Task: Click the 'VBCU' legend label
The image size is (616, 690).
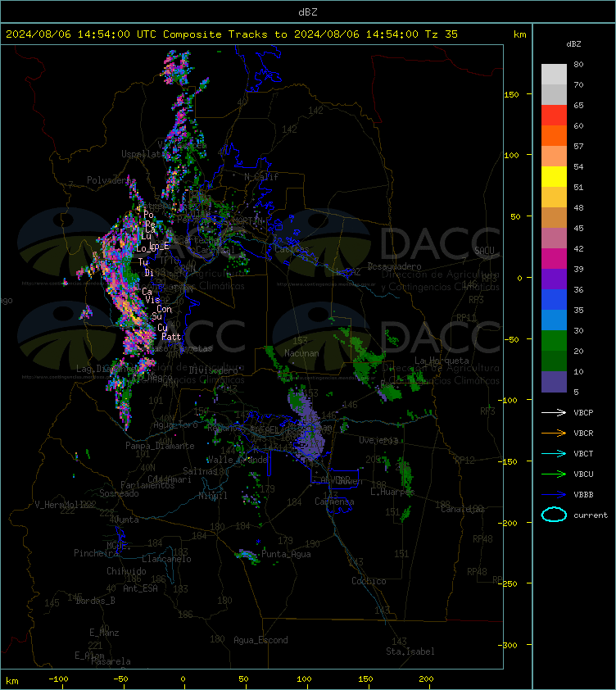Action: 583,474
